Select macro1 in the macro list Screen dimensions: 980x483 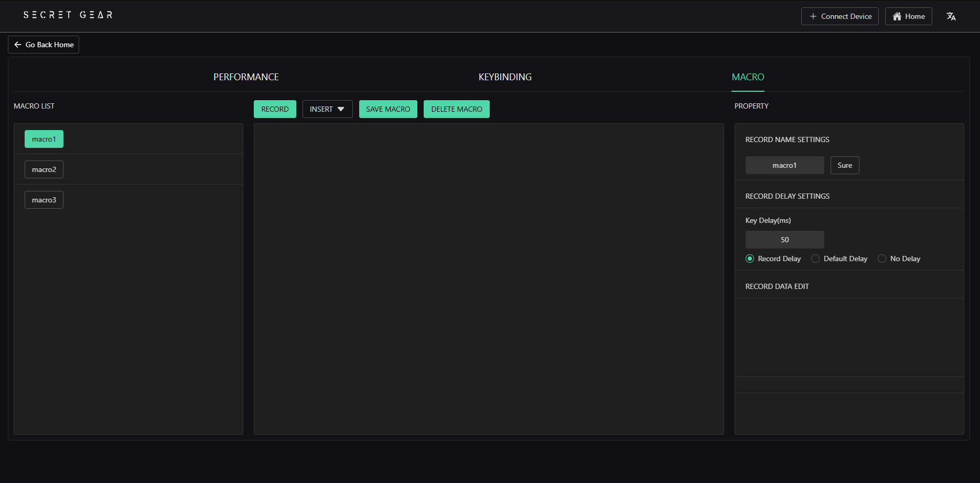point(44,139)
